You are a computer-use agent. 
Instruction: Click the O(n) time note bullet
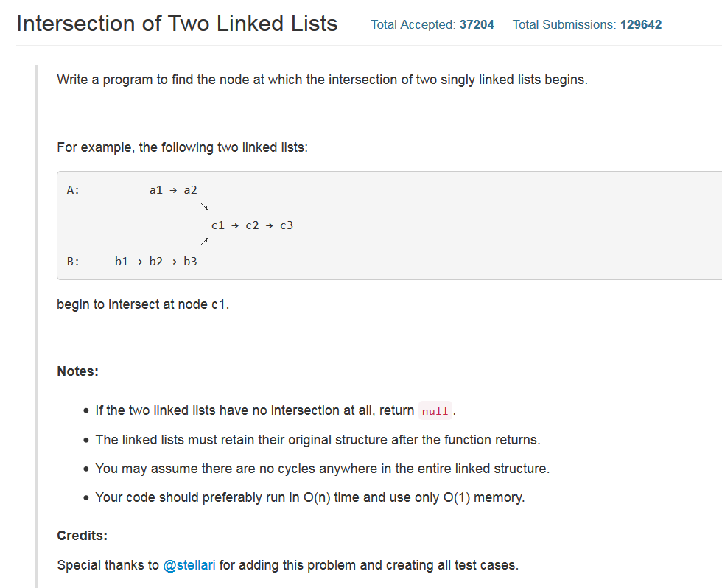click(x=310, y=497)
